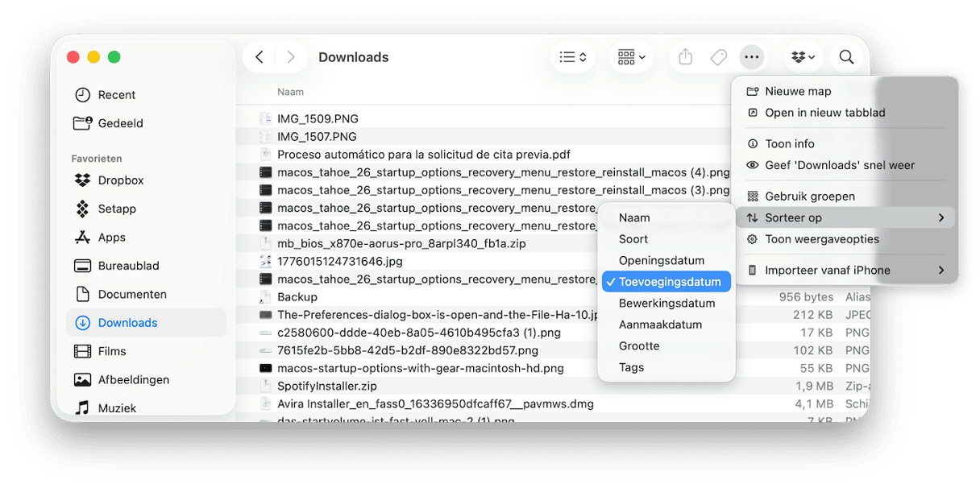The width and height of the screenshot is (980, 488).
Task: Sort by Naam in the submenu
Action: [x=666, y=217]
